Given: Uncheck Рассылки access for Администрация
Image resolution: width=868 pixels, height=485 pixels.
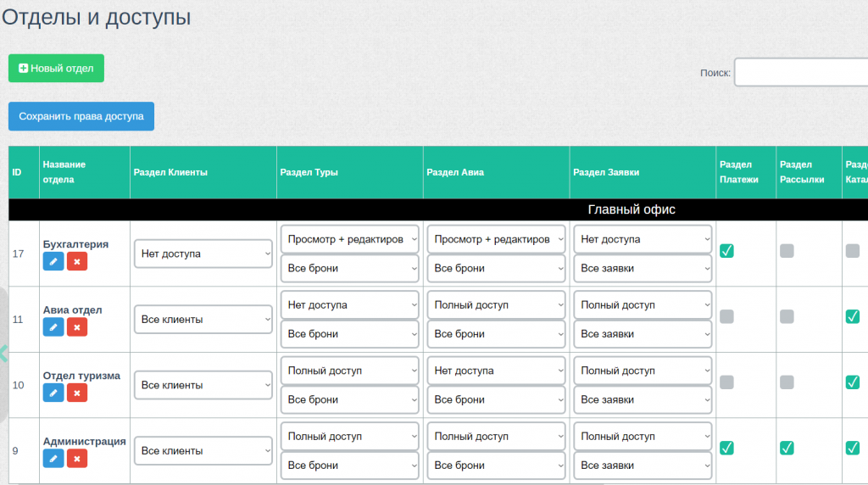Looking at the screenshot, I should 787,448.
